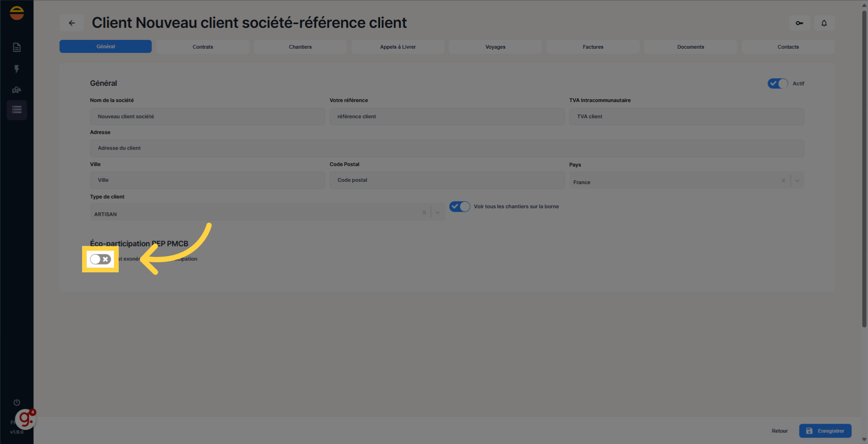This screenshot has width=868, height=444.
Task: Open the Factures tab
Action: [x=593, y=47]
